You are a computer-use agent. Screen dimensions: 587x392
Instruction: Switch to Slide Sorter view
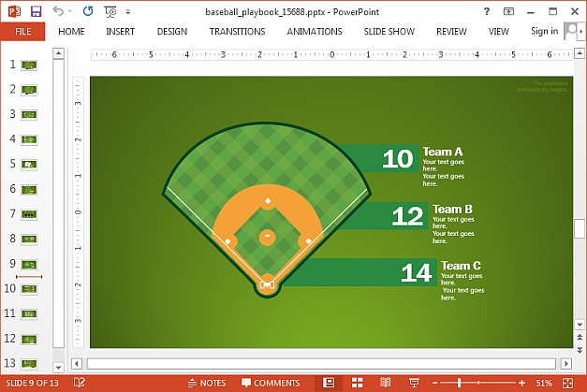pos(357,383)
